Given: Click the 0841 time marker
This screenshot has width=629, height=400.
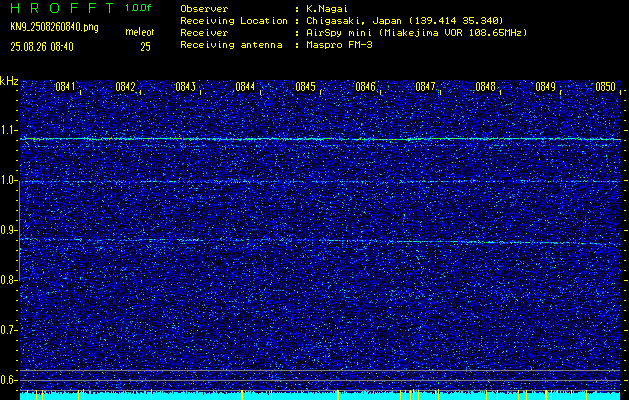Looking at the screenshot, I should (65, 87).
